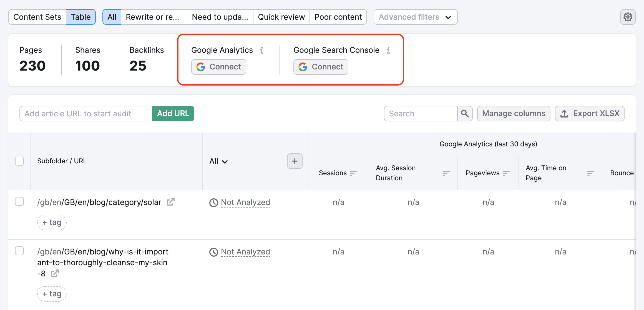The height and width of the screenshot is (310, 644).
Task: Open category/solar URL external link icon
Action: (x=170, y=202)
